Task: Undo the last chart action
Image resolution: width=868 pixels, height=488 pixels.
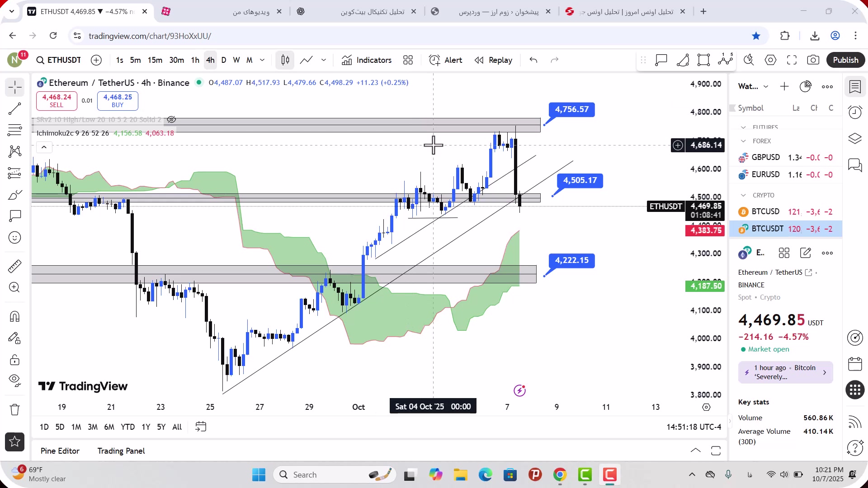Action: click(x=533, y=60)
